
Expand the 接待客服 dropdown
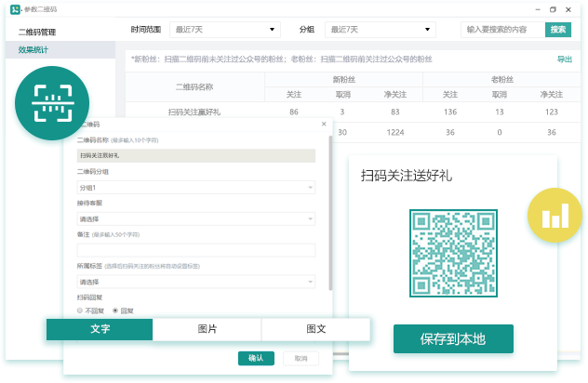195,219
